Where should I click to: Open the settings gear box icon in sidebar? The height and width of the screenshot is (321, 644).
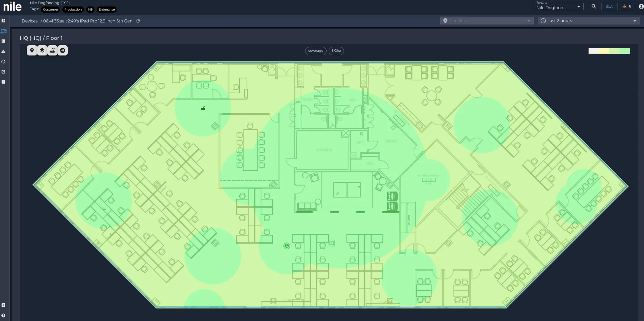3,72
